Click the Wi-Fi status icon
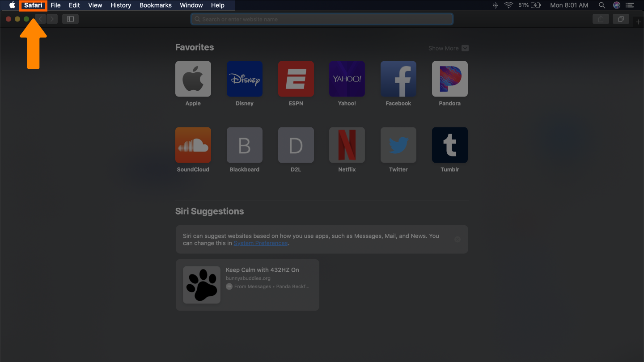Image resolution: width=644 pixels, height=362 pixels. pyautogui.click(x=508, y=5)
